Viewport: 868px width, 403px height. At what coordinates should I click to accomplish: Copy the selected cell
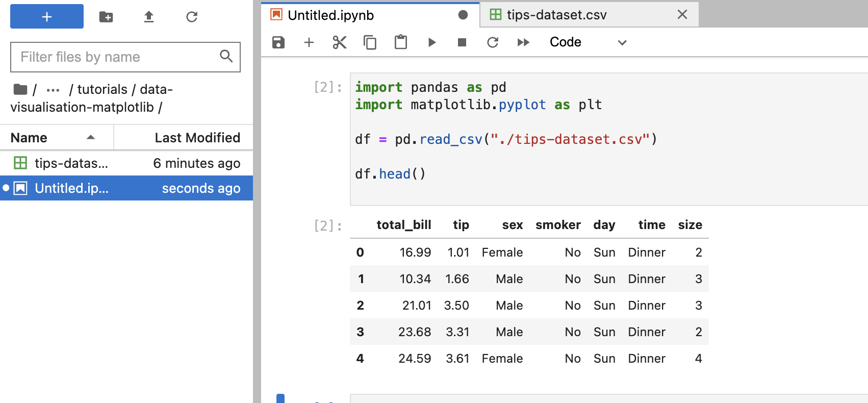[x=370, y=42]
